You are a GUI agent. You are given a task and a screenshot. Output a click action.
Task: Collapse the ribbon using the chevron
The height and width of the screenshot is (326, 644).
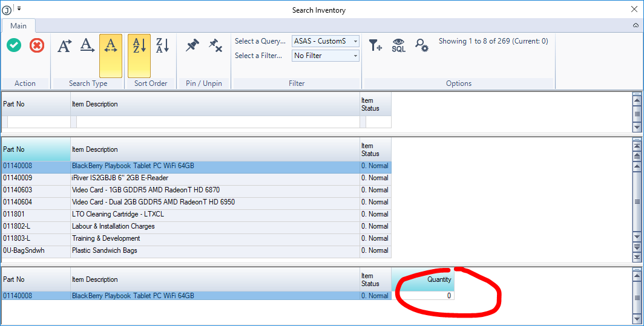pos(636,25)
